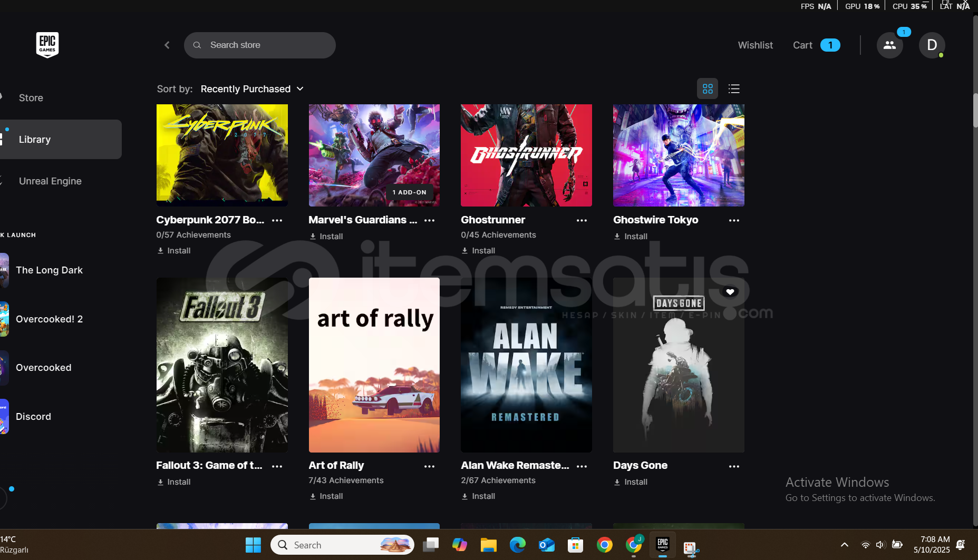Open the D profile avatar menu
The height and width of the screenshot is (560, 978).
click(932, 45)
